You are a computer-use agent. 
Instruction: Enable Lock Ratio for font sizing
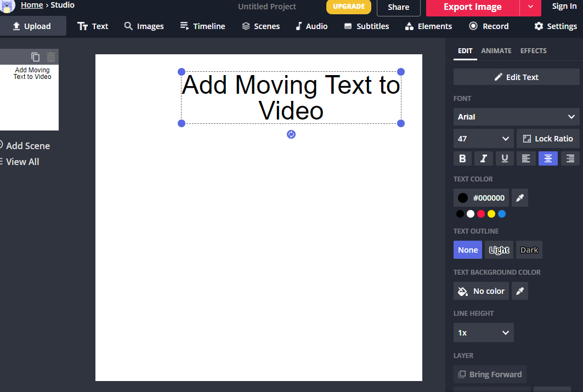[x=548, y=138]
